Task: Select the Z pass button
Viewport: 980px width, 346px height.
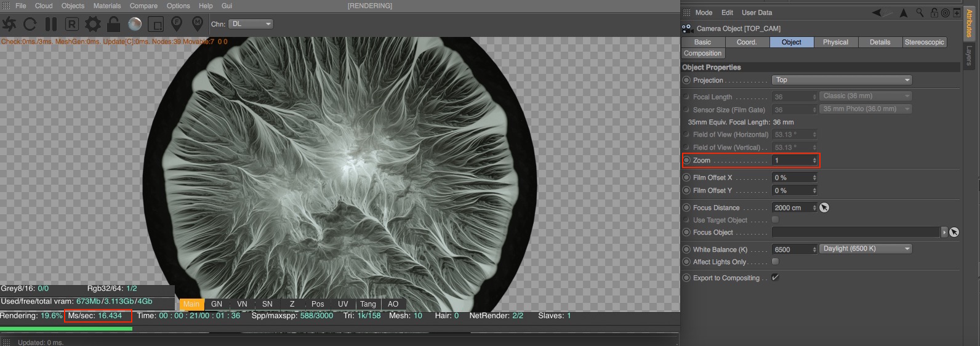Action: [292, 304]
